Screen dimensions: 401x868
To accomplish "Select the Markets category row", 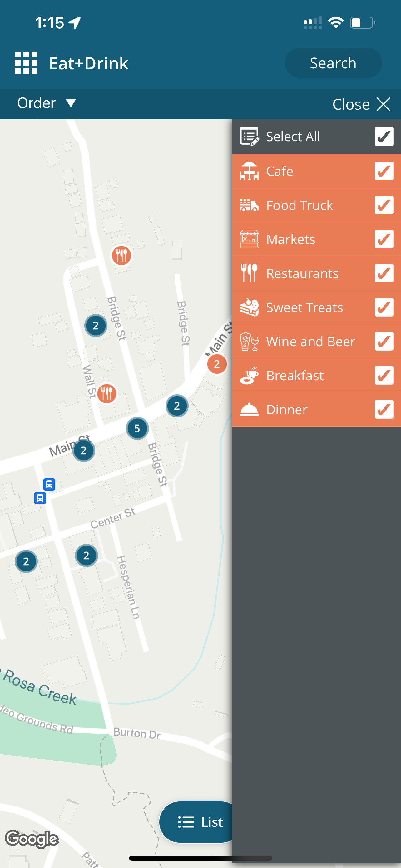I will [x=316, y=239].
